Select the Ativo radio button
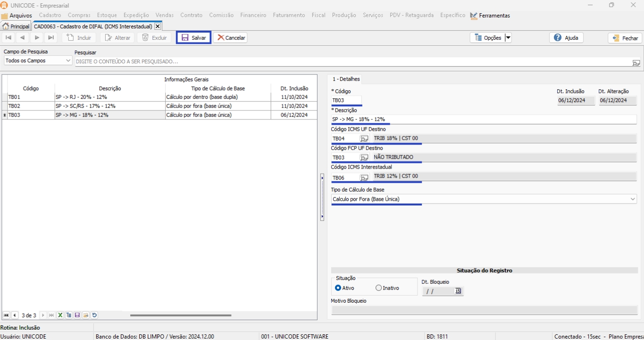 coord(338,288)
